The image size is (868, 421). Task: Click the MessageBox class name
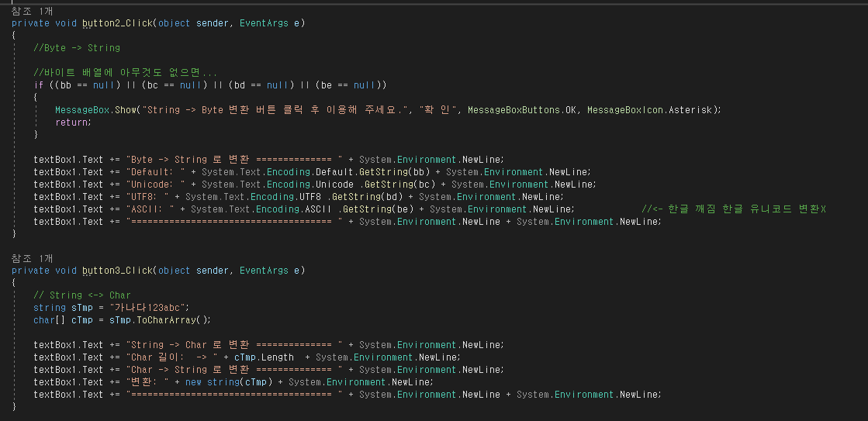(x=82, y=110)
